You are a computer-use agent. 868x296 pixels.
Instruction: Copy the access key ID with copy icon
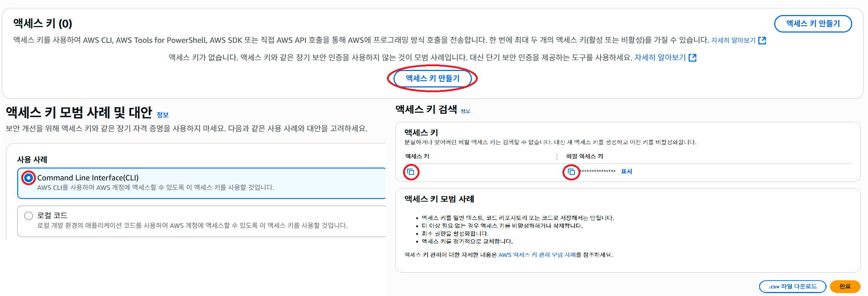point(411,172)
